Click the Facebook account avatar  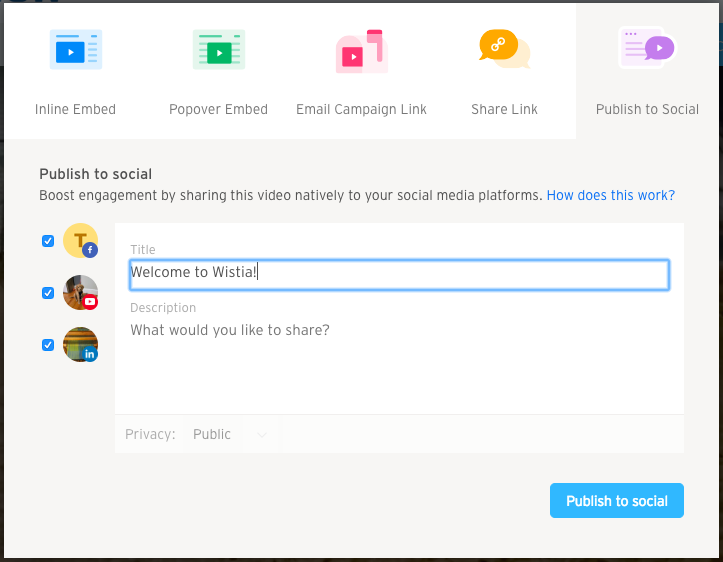click(x=80, y=241)
